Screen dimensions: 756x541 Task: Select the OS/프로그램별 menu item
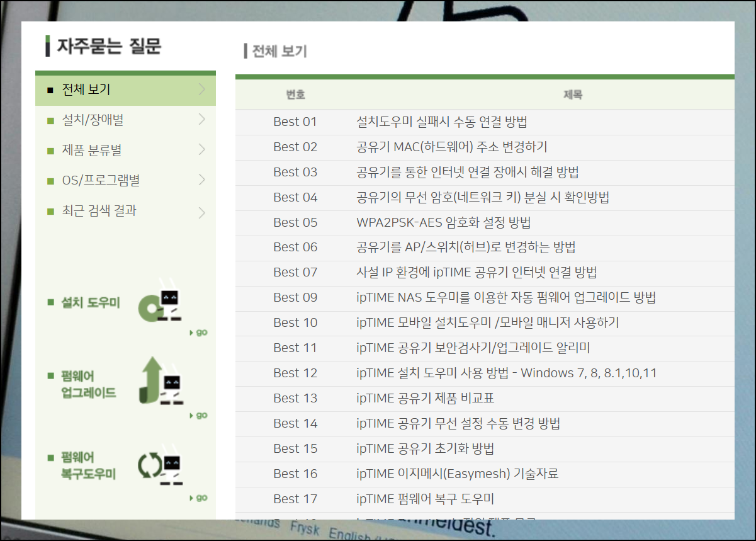pyautogui.click(x=125, y=180)
